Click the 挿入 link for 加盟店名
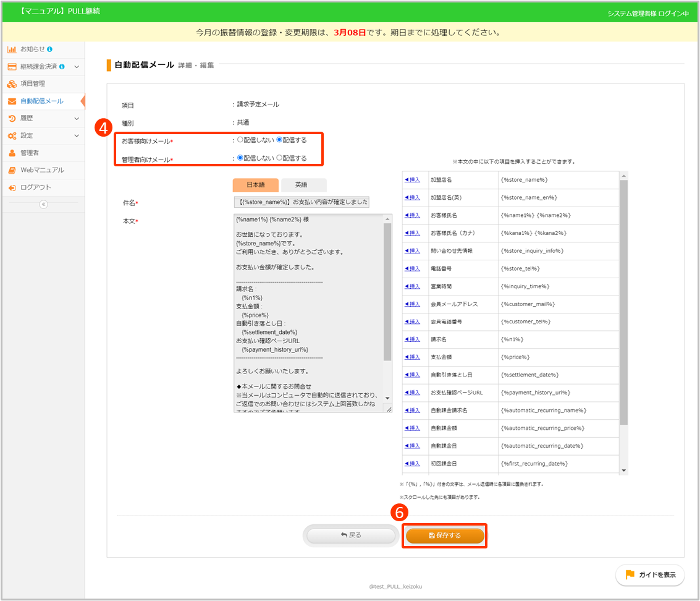This screenshot has height=601, width=700. [412, 180]
